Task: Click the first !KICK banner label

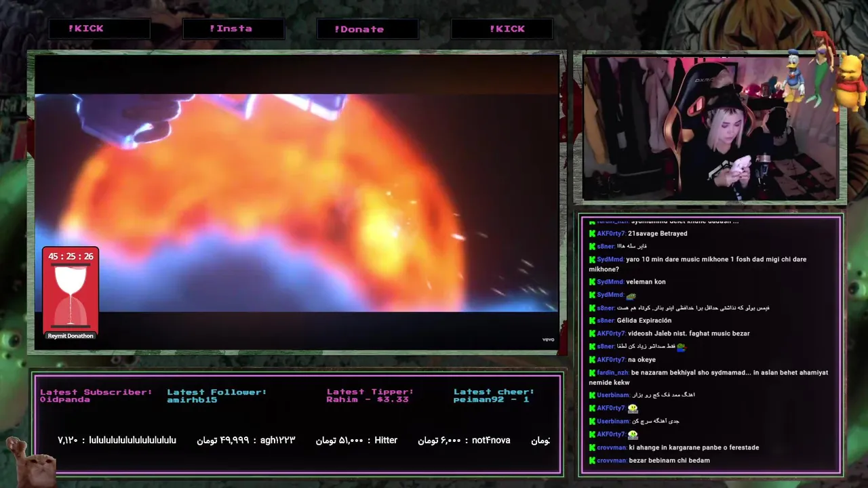Action: click(85, 28)
